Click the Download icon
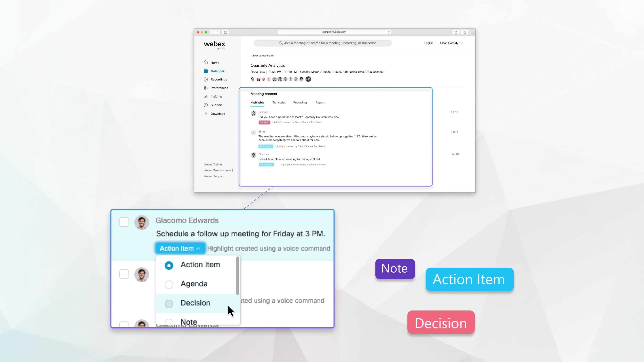Viewport: 644px width, 362px height. point(206,114)
